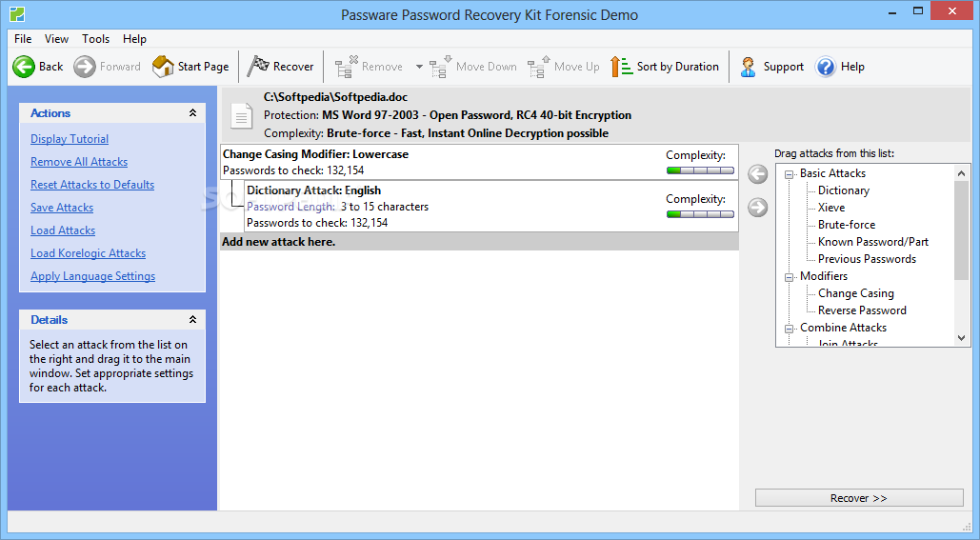Select Brute-force in the attacks tree

coord(847,225)
